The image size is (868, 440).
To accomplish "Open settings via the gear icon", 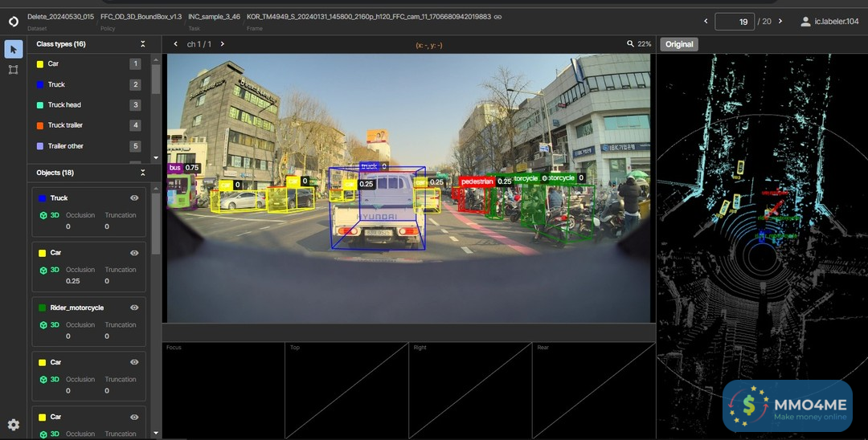I will (14, 425).
